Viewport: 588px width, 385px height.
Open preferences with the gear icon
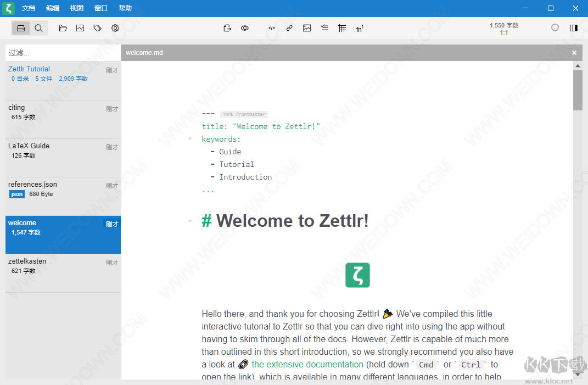(x=115, y=28)
